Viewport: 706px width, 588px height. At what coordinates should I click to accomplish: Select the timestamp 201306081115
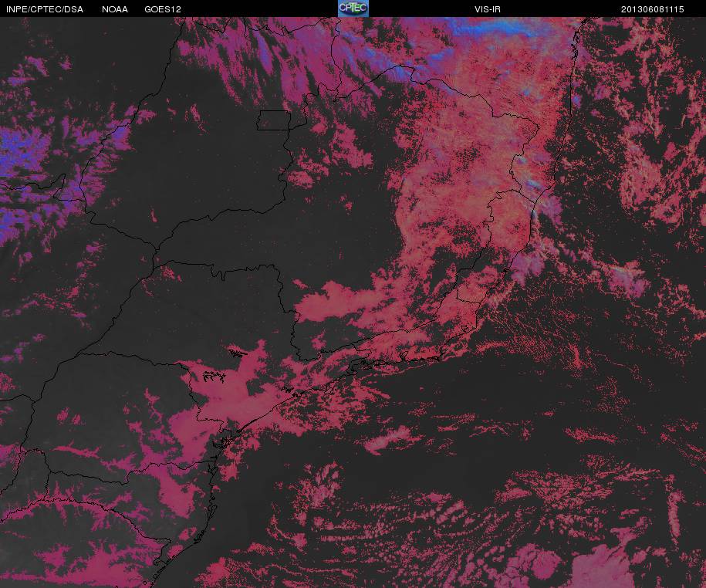point(653,9)
